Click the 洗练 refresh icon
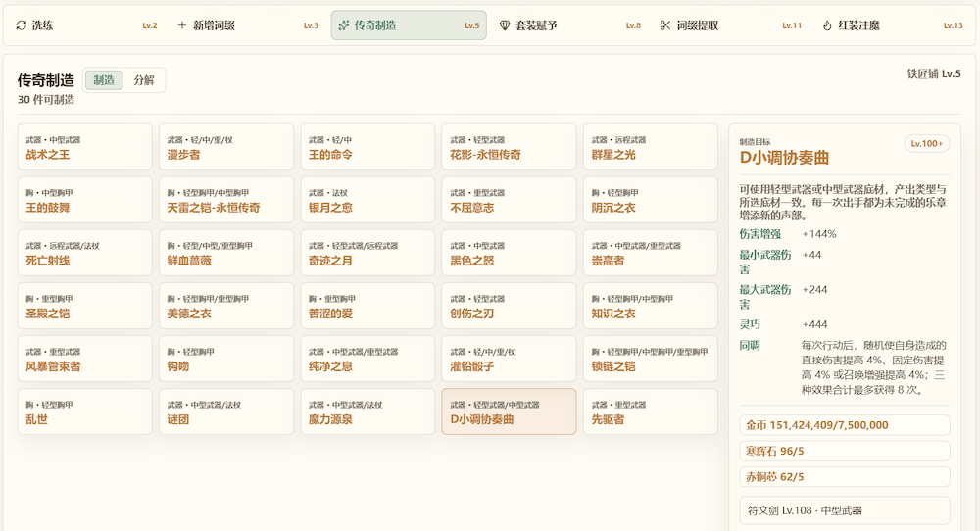 22,25
